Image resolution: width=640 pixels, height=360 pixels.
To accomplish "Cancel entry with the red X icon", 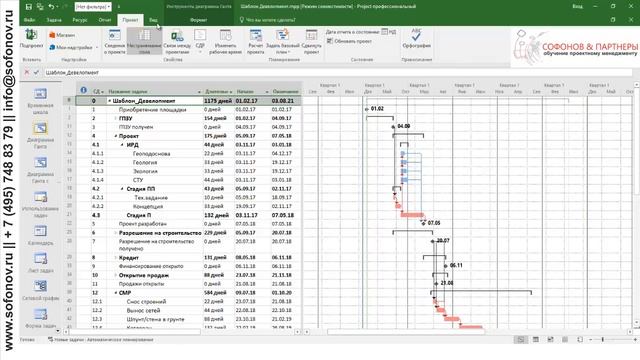I will click(27, 72).
